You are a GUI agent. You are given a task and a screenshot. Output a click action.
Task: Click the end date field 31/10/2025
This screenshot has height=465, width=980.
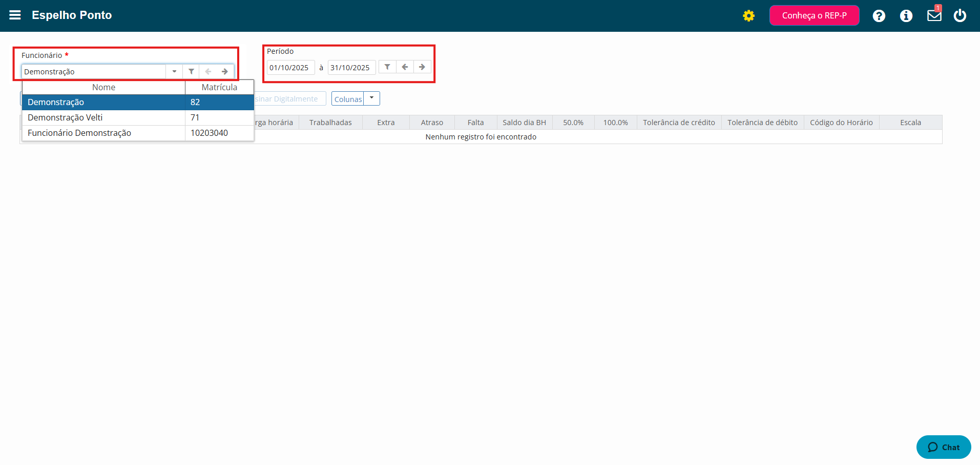point(351,68)
